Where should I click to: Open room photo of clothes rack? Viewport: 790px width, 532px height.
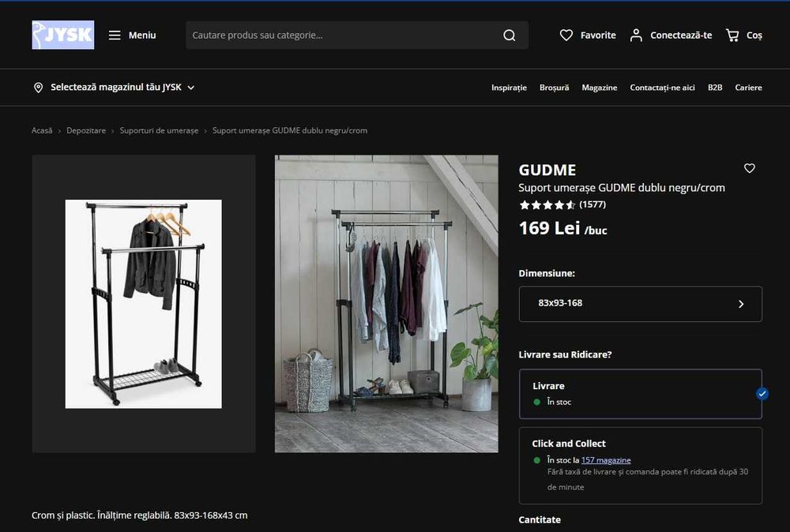pyautogui.click(x=386, y=304)
